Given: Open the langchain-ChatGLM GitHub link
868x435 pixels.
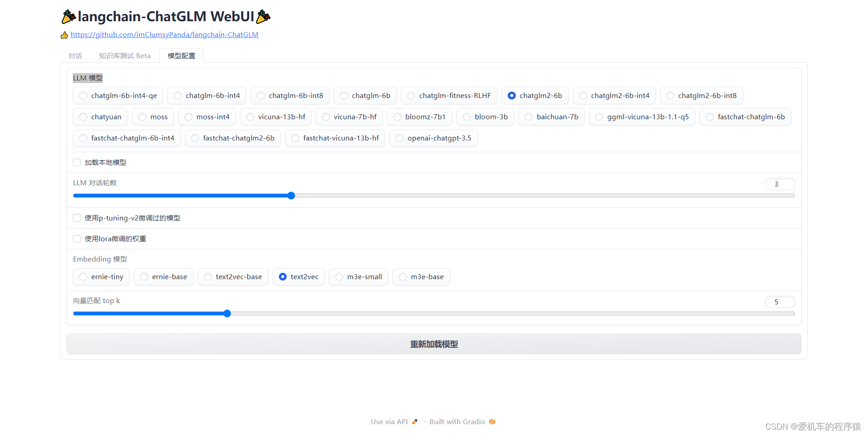Looking at the screenshot, I should tap(165, 35).
